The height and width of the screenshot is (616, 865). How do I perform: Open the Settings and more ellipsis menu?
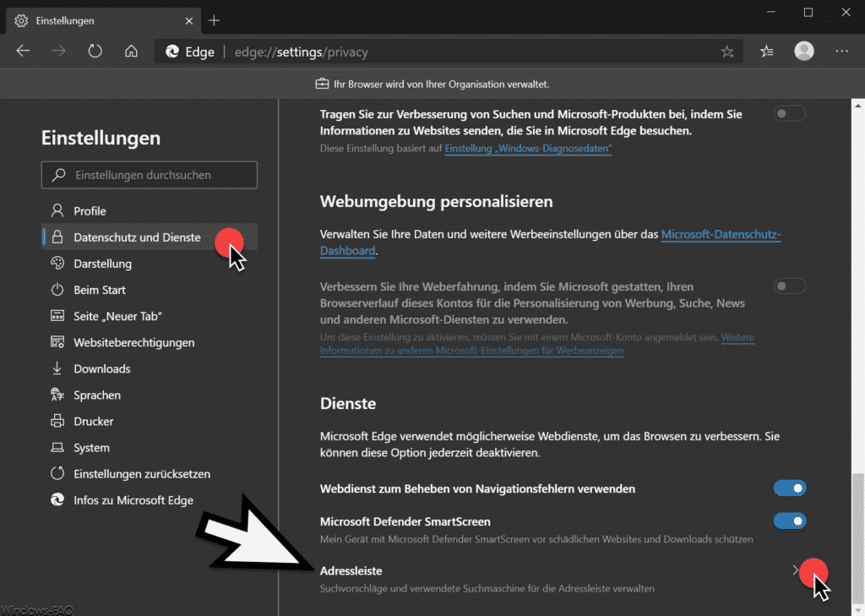tap(842, 52)
